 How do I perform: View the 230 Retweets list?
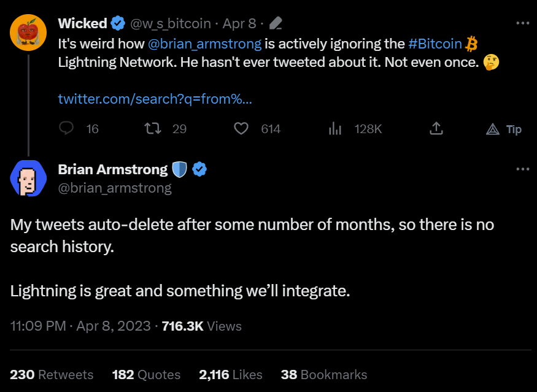[x=52, y=374]
